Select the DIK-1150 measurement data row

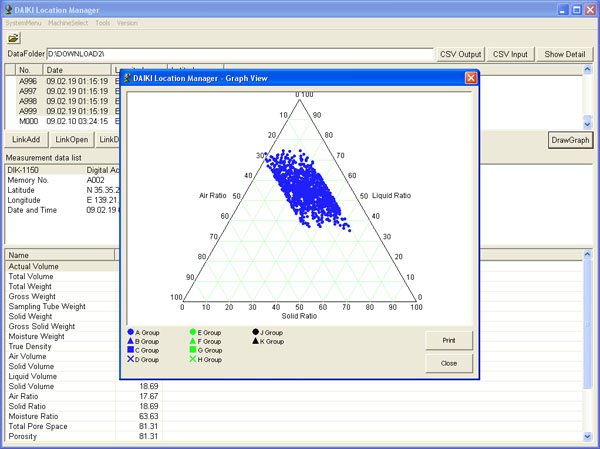[x=62, y=170]
